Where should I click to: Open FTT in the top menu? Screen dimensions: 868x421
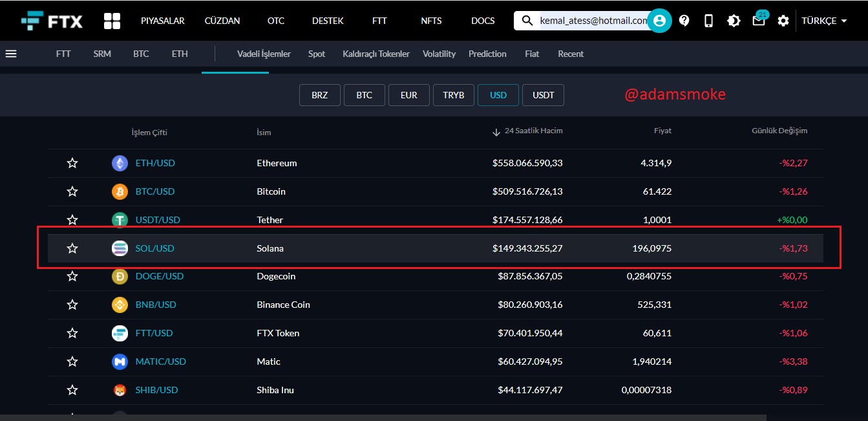pos(379,21)
